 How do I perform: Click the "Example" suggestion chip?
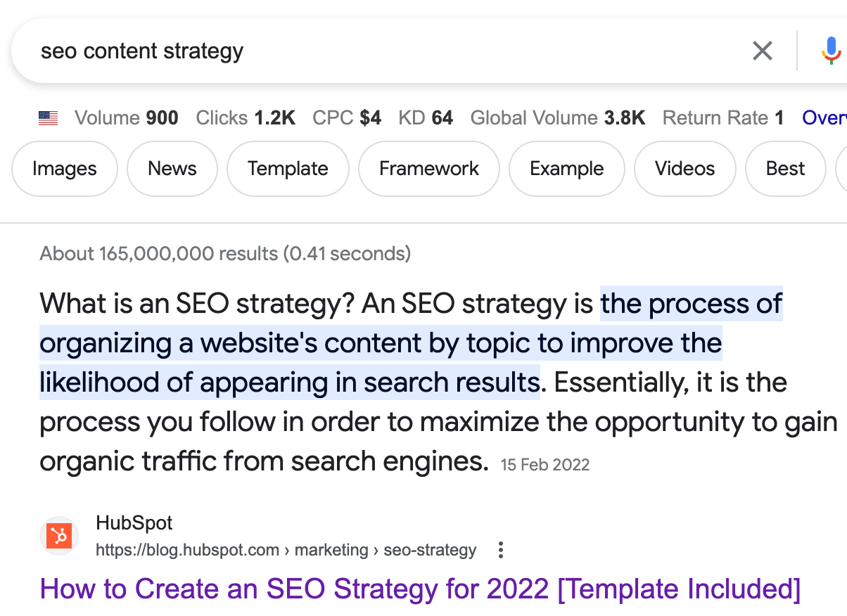coord(566,169)
